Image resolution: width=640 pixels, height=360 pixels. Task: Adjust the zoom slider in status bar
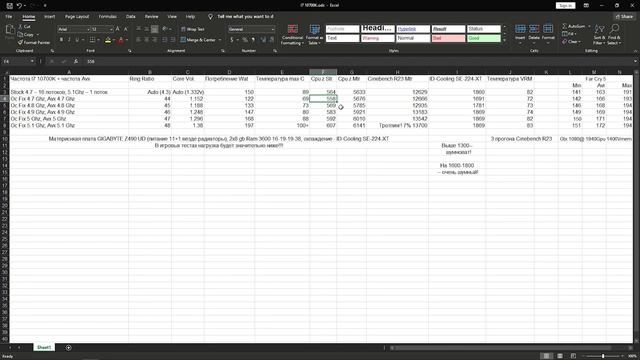pos(603,356)
